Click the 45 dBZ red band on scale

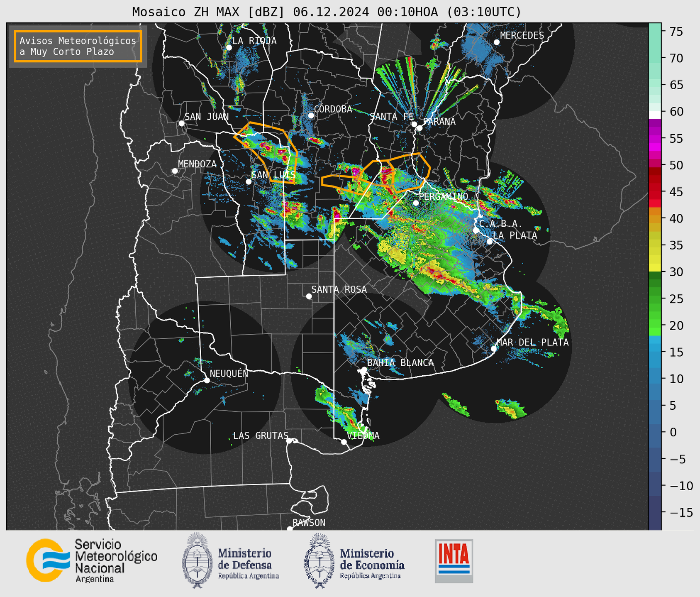pyautogui.click(x=655, y=192)
